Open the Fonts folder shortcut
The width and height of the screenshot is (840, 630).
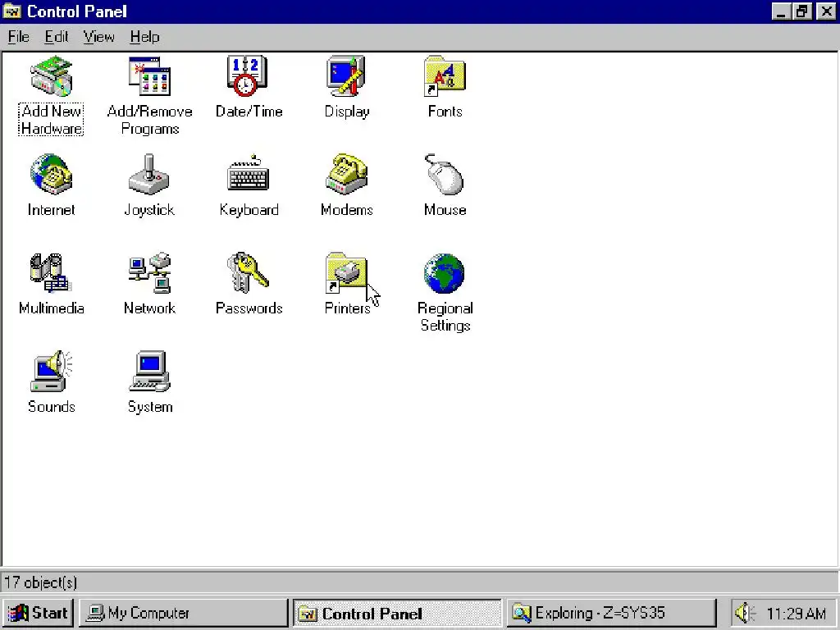pyautogui.click(x=445, y=76)
